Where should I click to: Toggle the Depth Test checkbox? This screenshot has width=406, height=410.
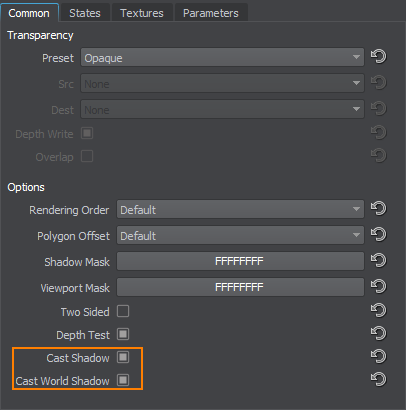coord(123,334)
